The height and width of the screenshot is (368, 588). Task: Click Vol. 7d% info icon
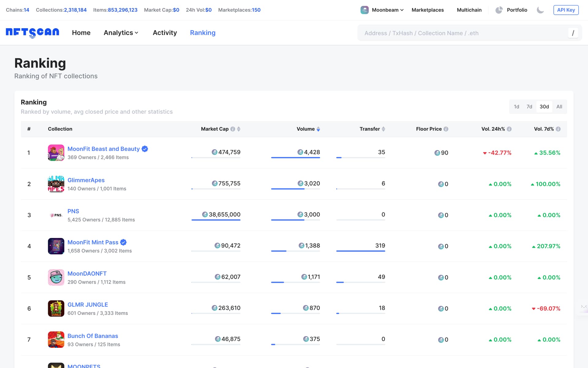point(558,129)
